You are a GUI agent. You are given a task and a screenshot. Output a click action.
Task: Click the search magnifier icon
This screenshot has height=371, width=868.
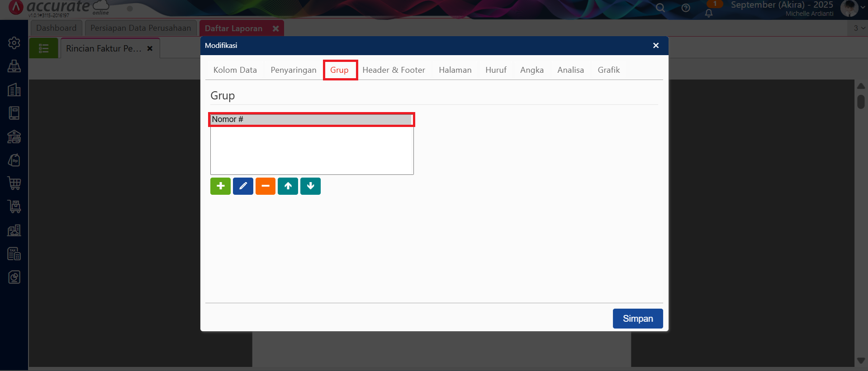pos(660,8)
